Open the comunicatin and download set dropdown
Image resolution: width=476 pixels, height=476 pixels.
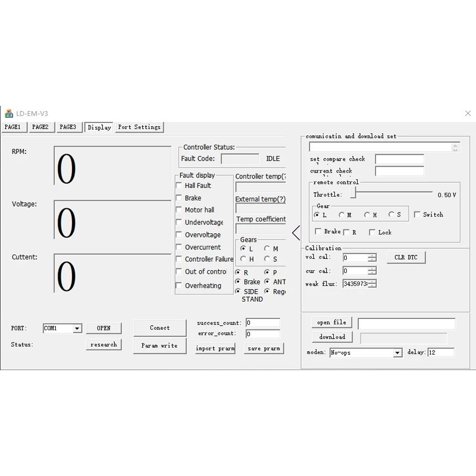coord(456,146)
